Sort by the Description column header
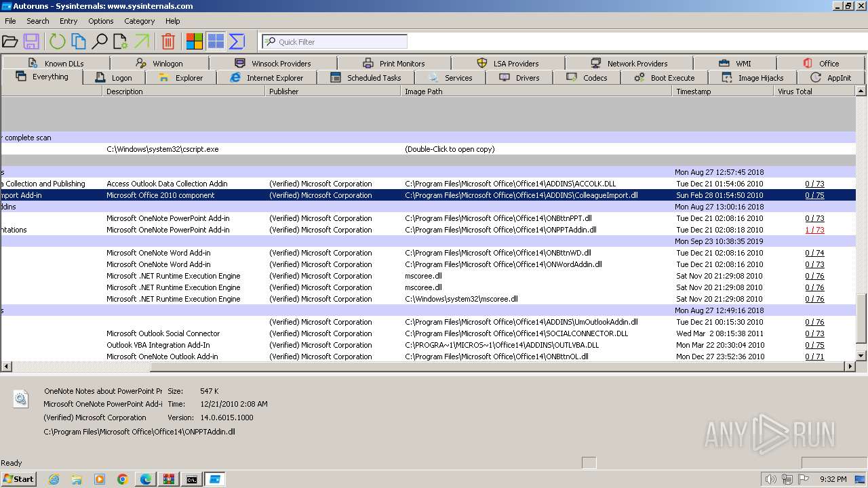 coord(184,91)
